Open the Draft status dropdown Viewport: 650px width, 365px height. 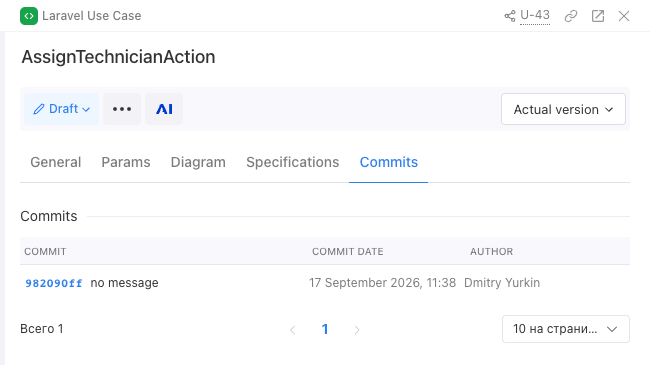point(61,109)
